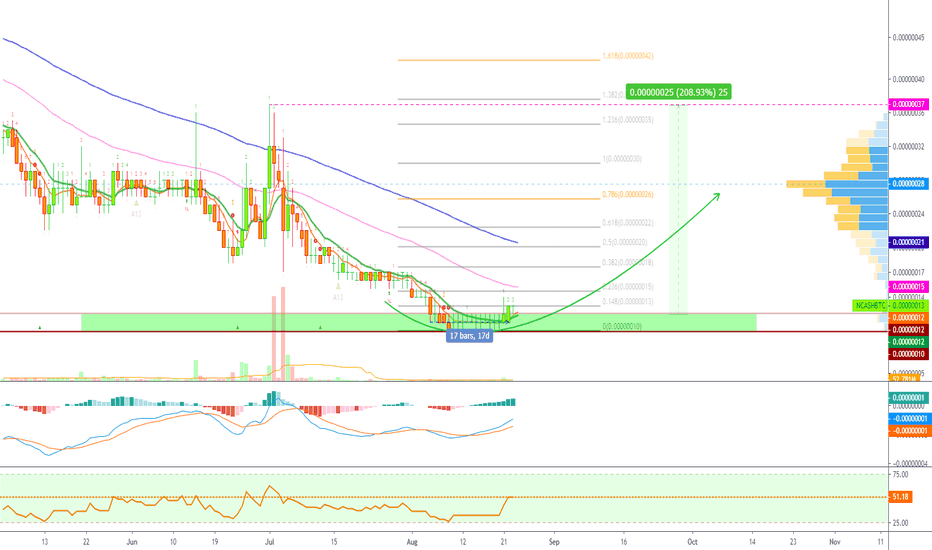Click the light blue 0.00000028 price tag
Viewport: 932px width, 550px height.
click(x=908, y=184)
